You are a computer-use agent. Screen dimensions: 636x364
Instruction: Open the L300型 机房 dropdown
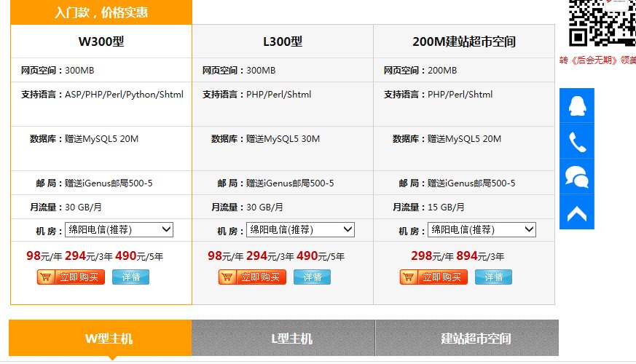301,230
